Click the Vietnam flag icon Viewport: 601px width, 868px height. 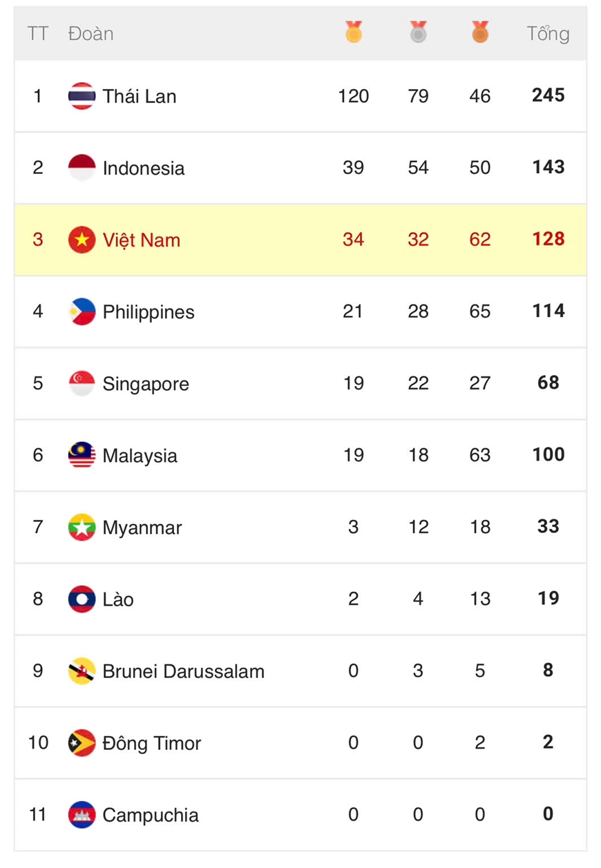click(x=82, y=240)
